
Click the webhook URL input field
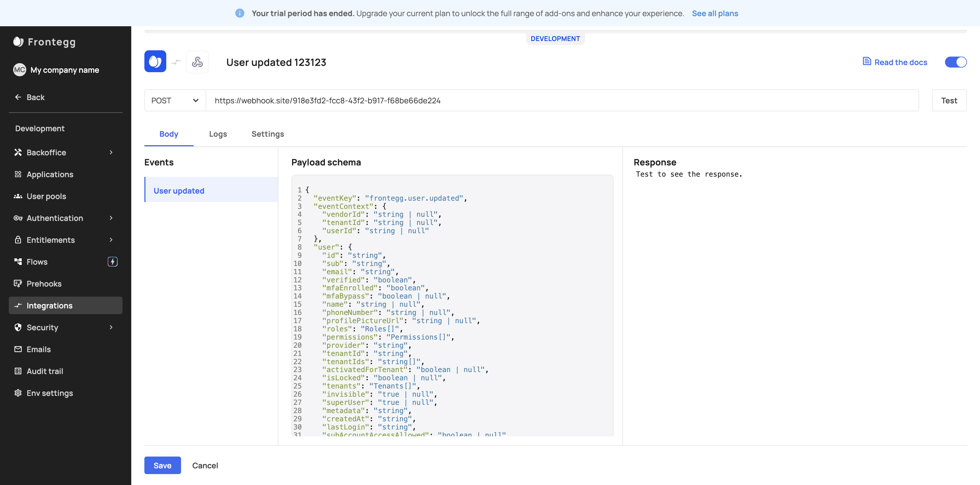pos(562,100)
